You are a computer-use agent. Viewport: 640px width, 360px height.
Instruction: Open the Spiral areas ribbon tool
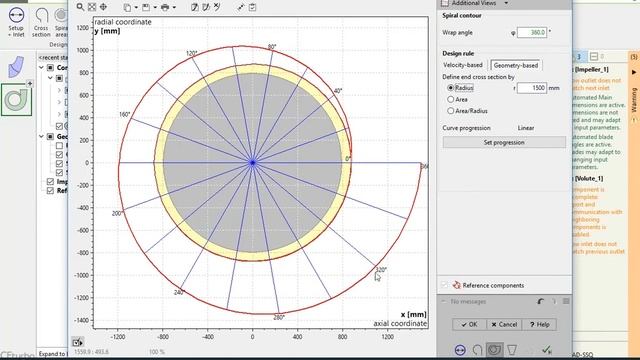(61, 22)
